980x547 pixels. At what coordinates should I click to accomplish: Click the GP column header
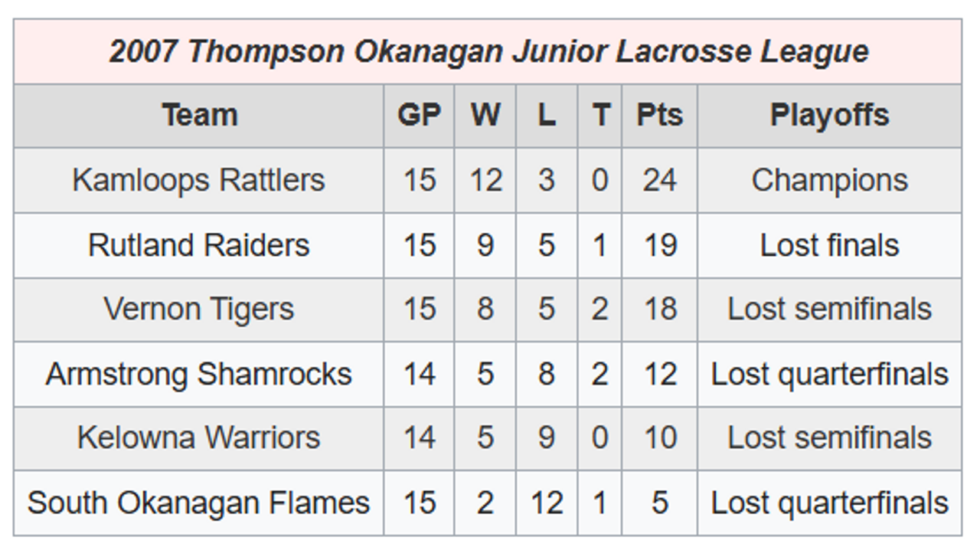(419, 115)
